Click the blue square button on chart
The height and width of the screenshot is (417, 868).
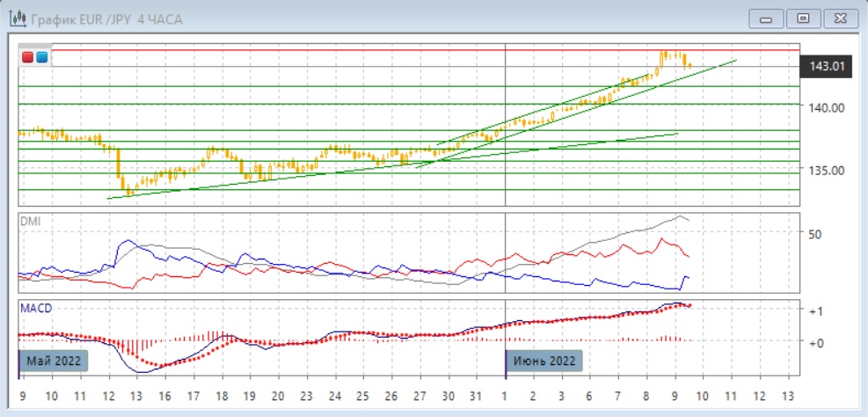coord(41,57)
